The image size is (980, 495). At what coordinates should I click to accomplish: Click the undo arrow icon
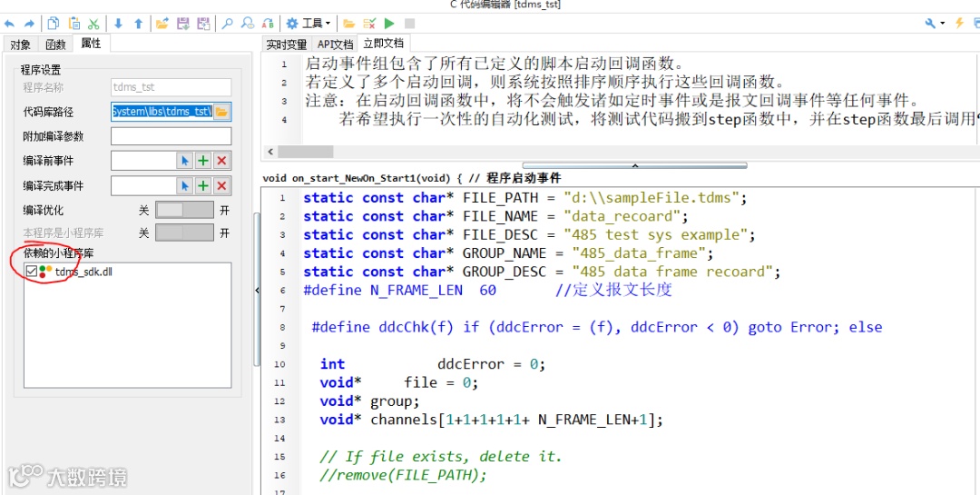click(9, 24)
